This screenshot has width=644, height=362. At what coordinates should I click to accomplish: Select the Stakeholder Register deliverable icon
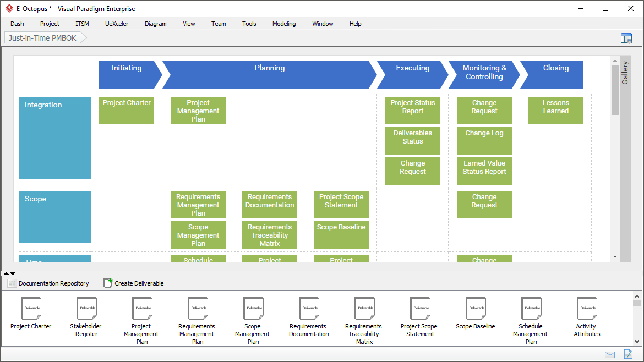coord(86,309)
